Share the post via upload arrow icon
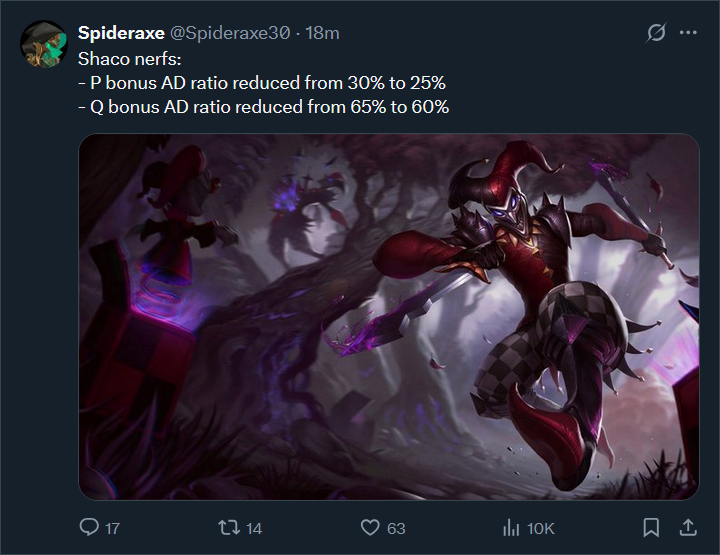 coord(688,527)
